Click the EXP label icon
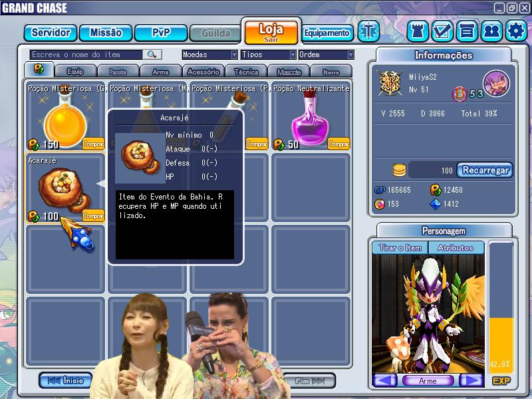The image size is (532, 399). pos(501,380)
